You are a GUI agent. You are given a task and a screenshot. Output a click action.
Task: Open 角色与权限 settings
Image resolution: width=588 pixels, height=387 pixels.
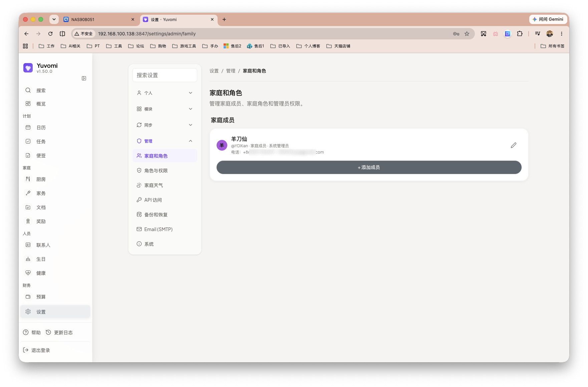(x=165, y=171)
